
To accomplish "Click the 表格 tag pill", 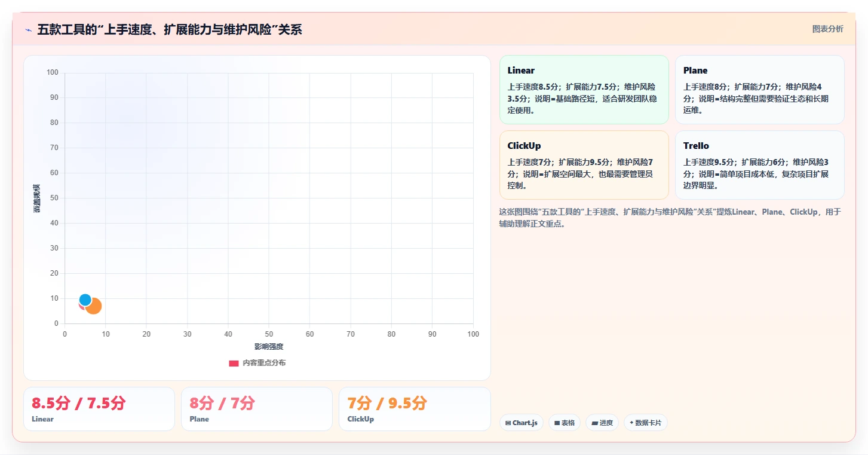I will [x=565, y=423].
